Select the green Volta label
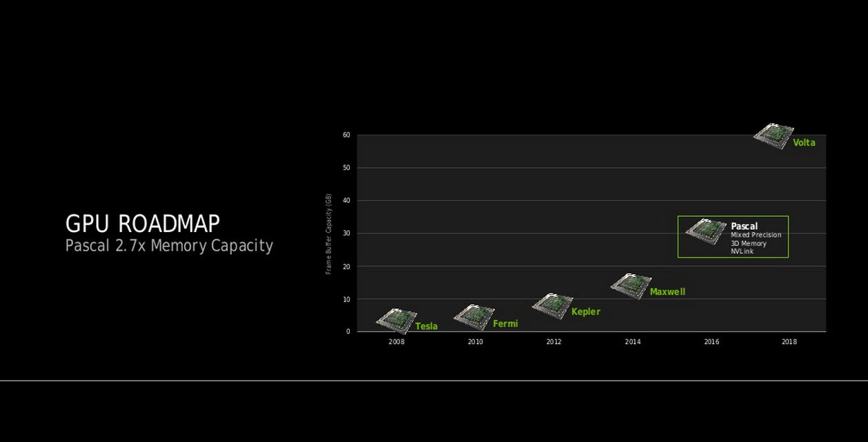The height and width of the screenshot is (442, 868). pyautogui.click(x=804, y=142)
